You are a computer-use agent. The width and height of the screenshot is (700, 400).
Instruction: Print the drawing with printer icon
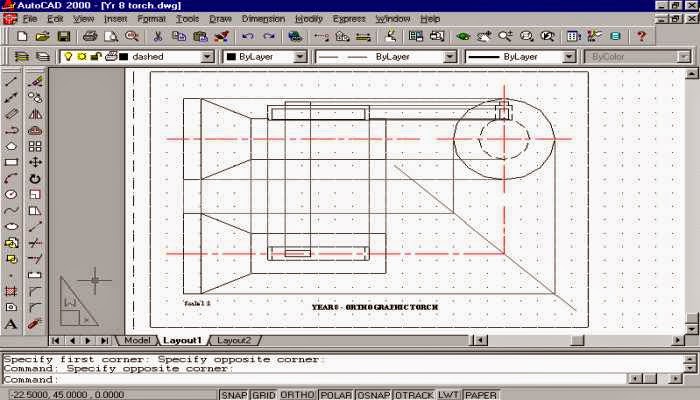click(x=90, y=37)
